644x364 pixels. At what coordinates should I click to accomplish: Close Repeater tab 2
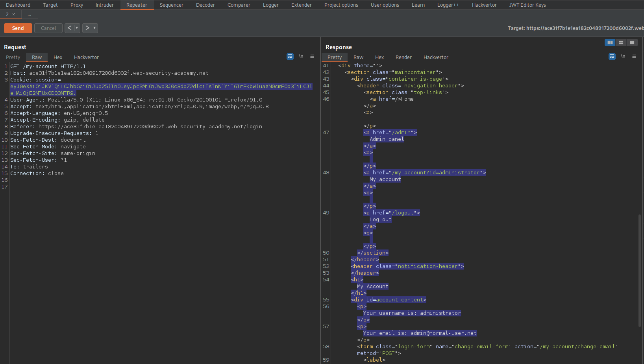[x=13, y=15]
